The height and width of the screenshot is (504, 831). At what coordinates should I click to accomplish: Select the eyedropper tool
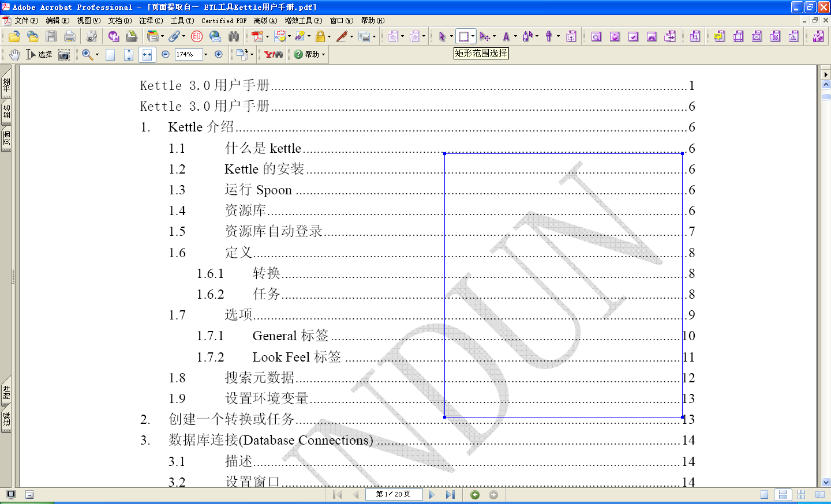pyautogui.click(x=549, y=36)
